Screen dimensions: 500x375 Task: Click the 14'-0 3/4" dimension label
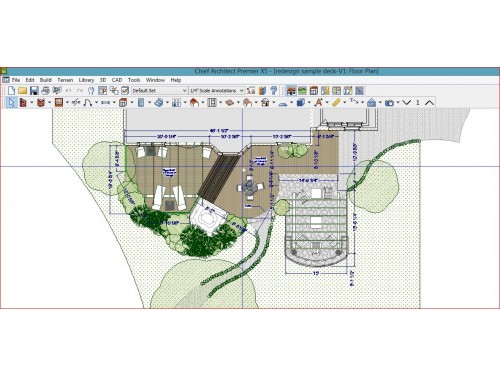click(x=308, y=180)
